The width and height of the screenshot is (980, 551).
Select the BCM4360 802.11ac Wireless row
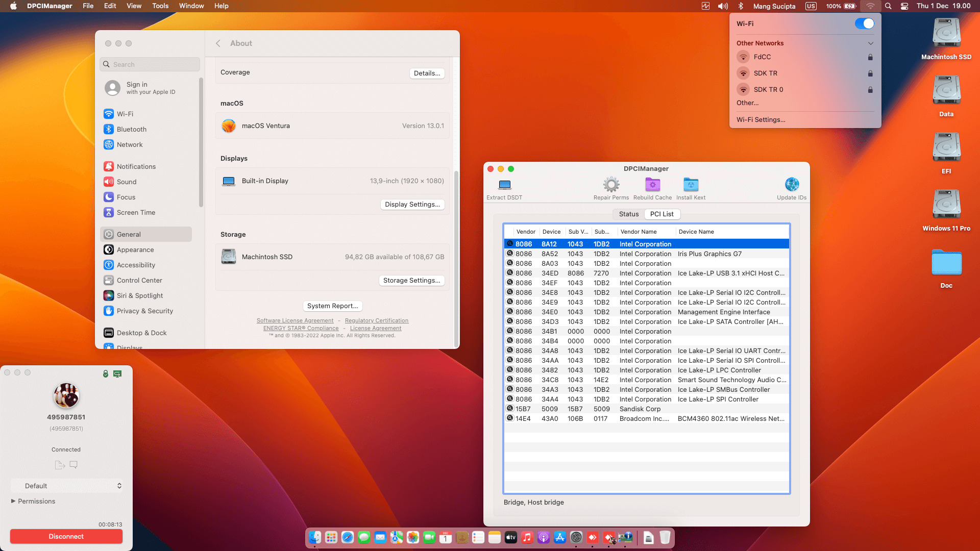[x=647, y=419]
